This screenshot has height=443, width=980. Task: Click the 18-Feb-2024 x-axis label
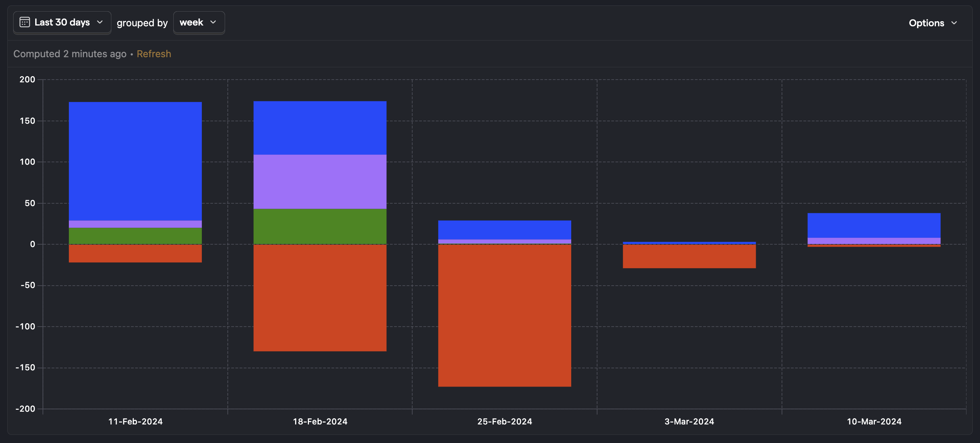click(320, 421)
